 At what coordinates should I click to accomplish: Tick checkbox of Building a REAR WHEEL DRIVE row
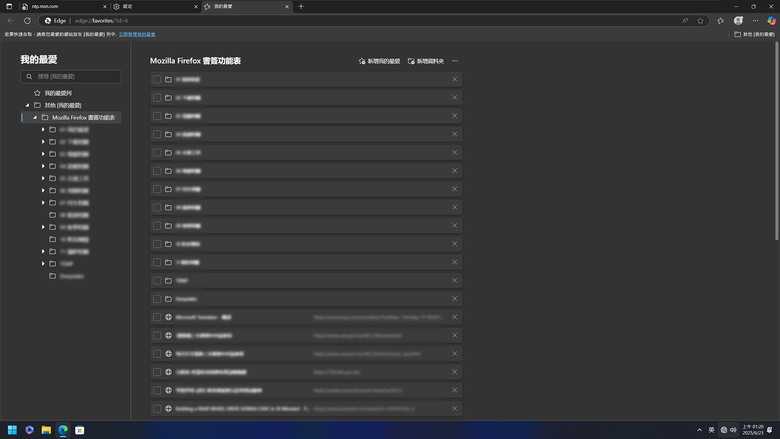pyautogui.click(x=157, y=409)
